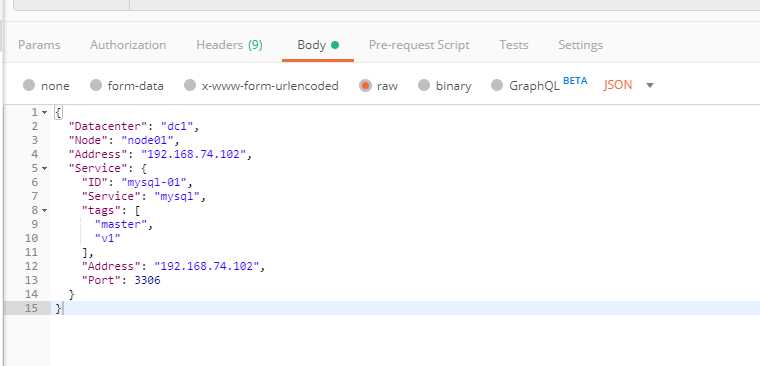Open the Authorization tab

coord(128,45)
